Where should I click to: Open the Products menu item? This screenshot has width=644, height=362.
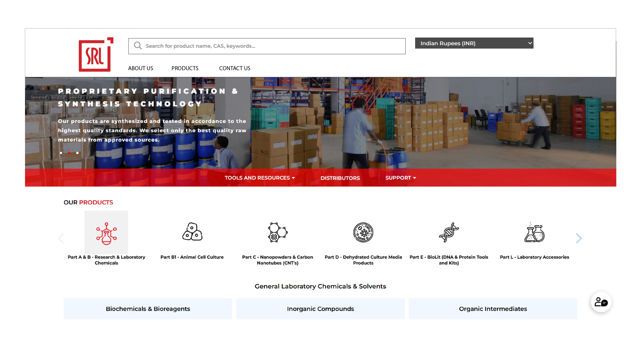point(185,68)
